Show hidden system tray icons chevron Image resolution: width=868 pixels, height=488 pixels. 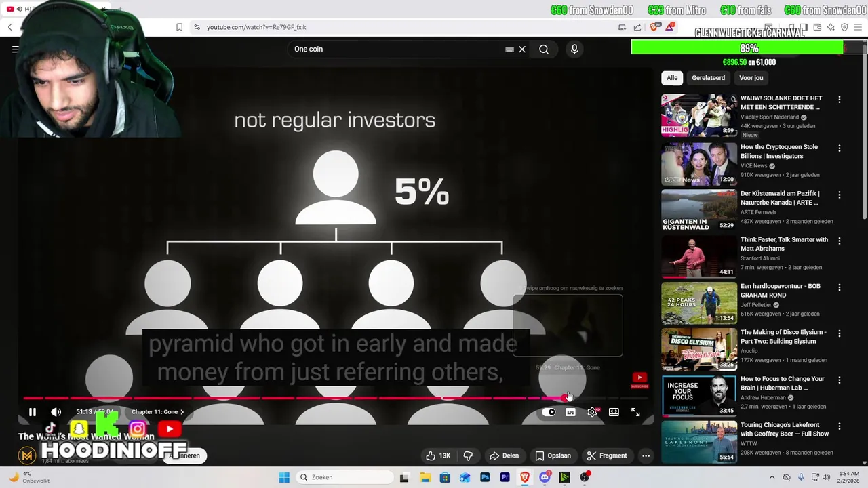click(772, 477)
